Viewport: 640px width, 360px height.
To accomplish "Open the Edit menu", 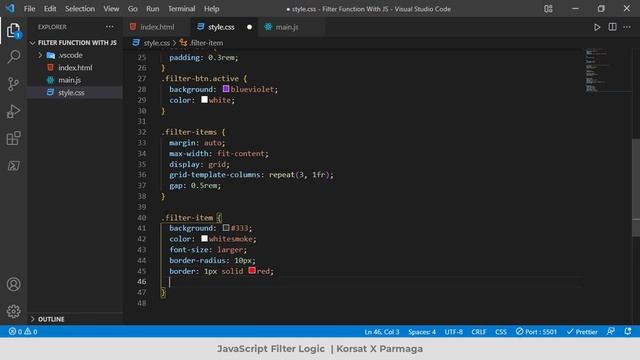I will click(50, 9).
